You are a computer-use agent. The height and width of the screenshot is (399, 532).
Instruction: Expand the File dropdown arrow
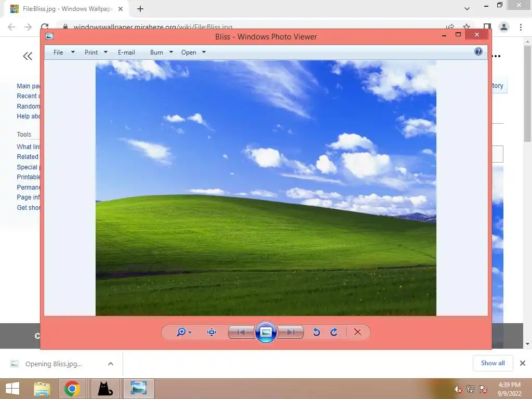[73, 52]
